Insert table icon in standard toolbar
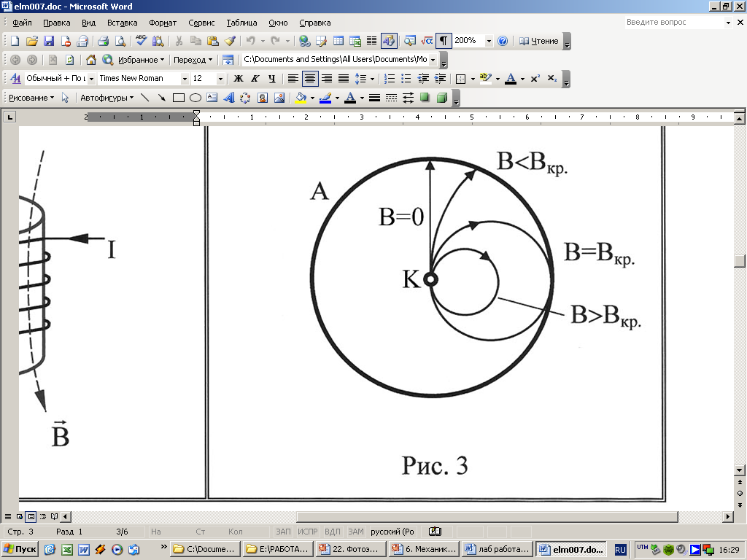747x560 pixels. pyautogui.click(x=338, y=41)
